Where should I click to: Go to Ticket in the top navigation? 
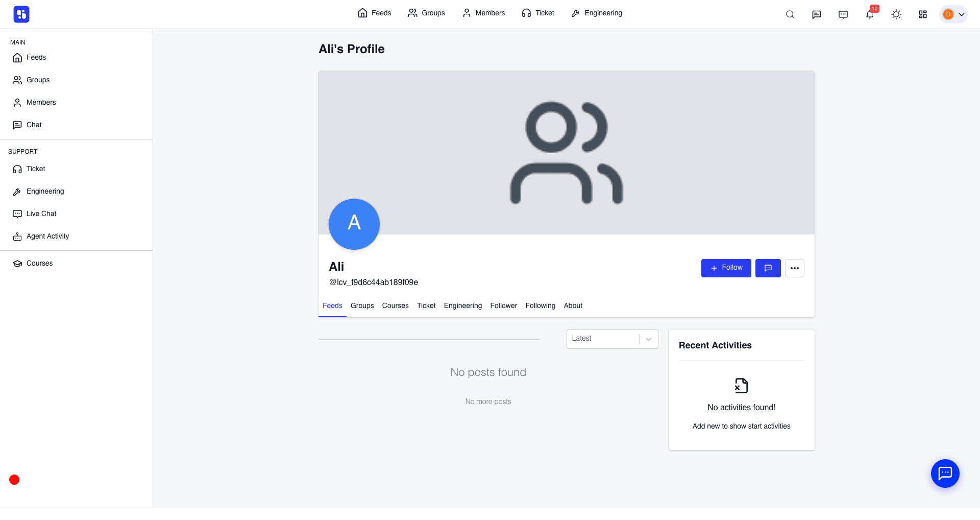(538, 13)
